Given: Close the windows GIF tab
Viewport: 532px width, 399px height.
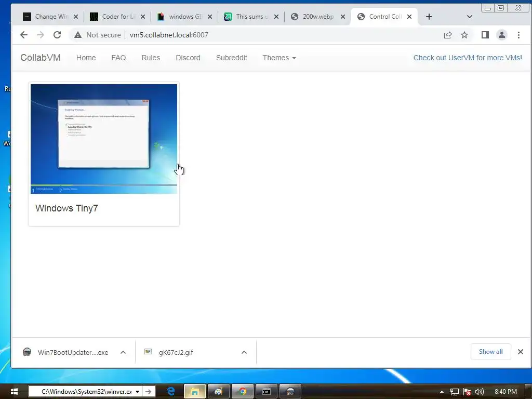Looking at the screenshot, I should [x=210, y=17].
